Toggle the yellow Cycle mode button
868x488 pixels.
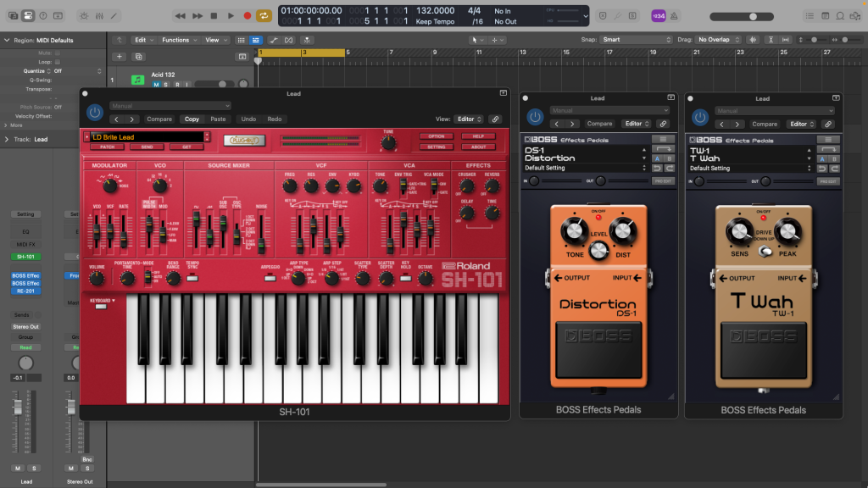pyautogui.click(x=264, y=16)
